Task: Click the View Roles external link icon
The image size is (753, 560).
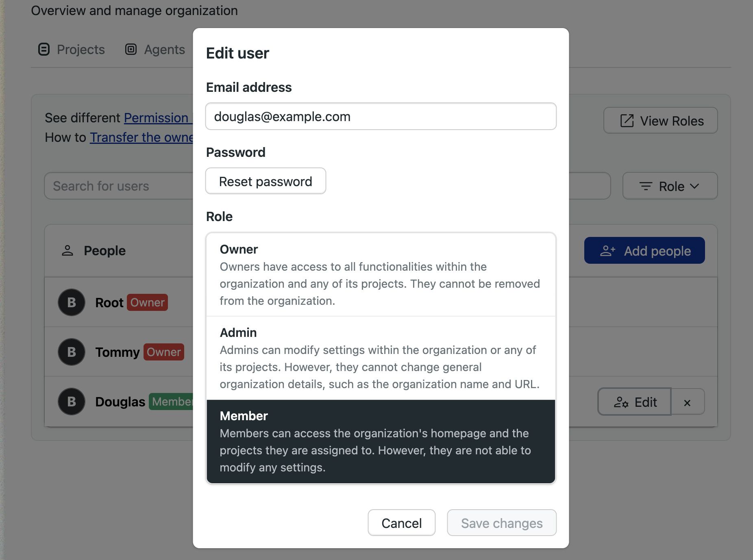Action: (627, 121)
